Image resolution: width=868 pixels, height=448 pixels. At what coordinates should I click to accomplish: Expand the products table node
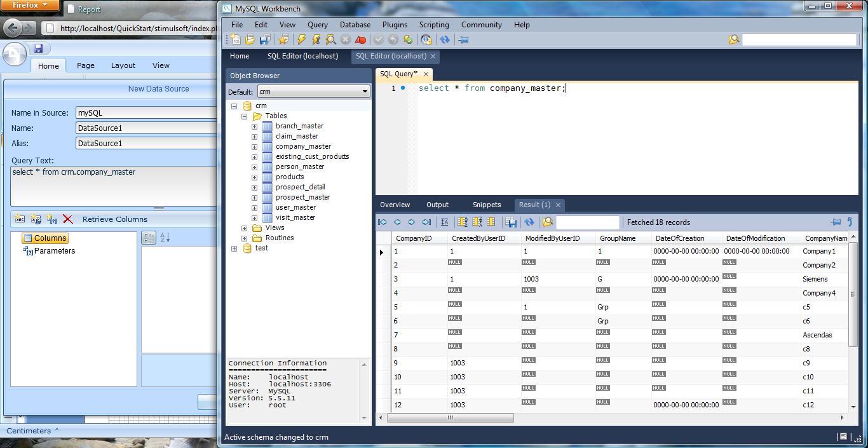click(x=255, y=177)
